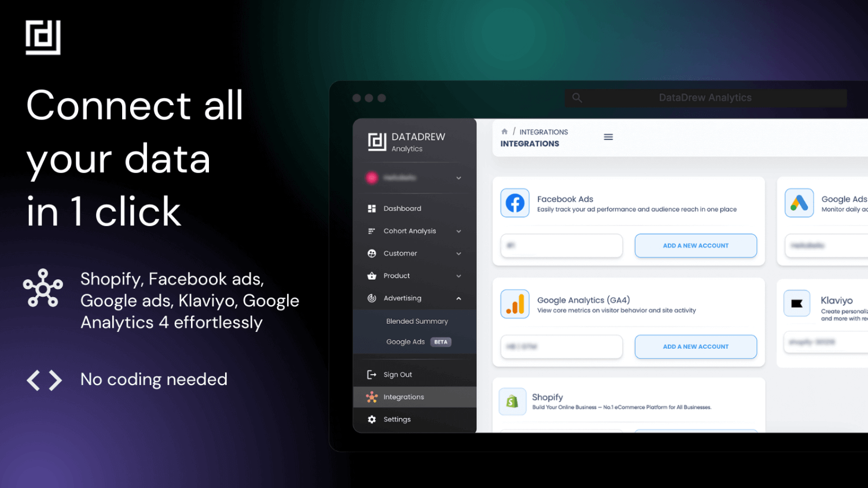Select Blended Summary under Advertising
The height and width of the screenshot is (488, 868).
coord(417,321)
